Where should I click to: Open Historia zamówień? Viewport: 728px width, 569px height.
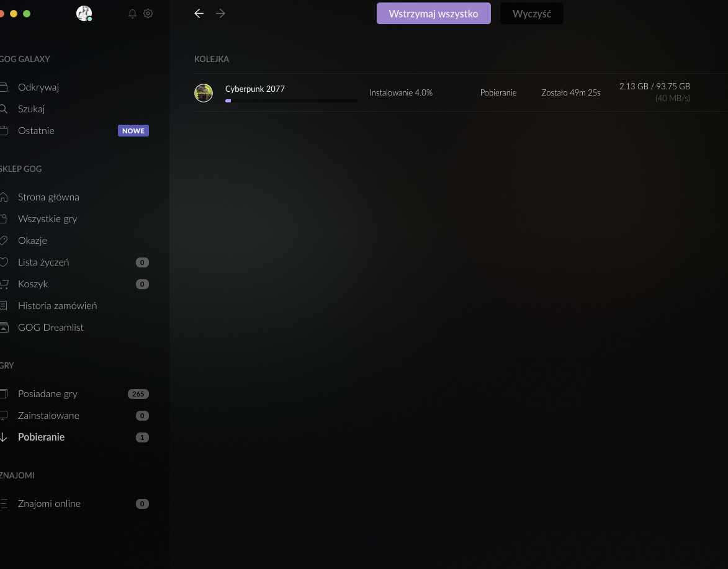(58, 306)
